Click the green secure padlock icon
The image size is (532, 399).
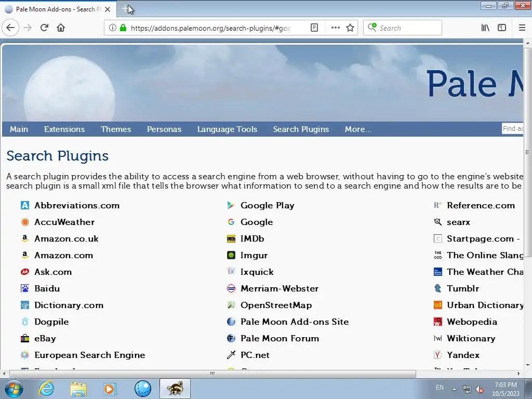click(x=123, y=28)
